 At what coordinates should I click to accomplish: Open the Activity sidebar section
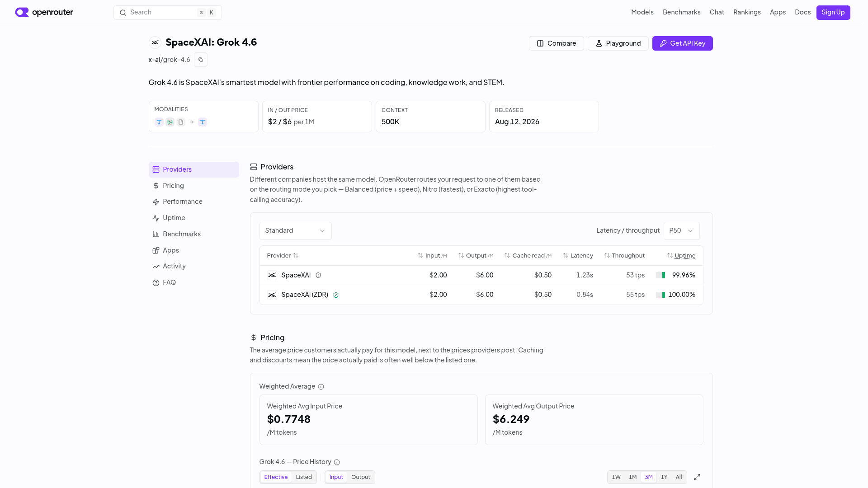click(x=194, y=266)
